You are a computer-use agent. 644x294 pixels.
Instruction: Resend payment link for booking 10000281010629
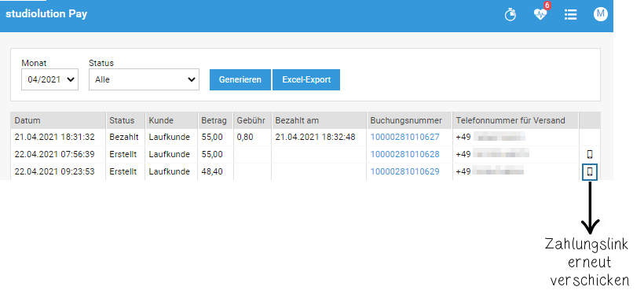click(590, 171)
